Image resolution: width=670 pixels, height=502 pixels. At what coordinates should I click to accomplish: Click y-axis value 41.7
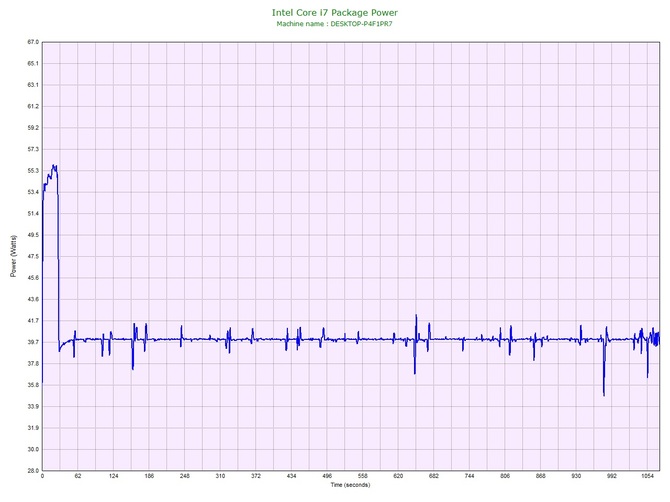(33, 321)
